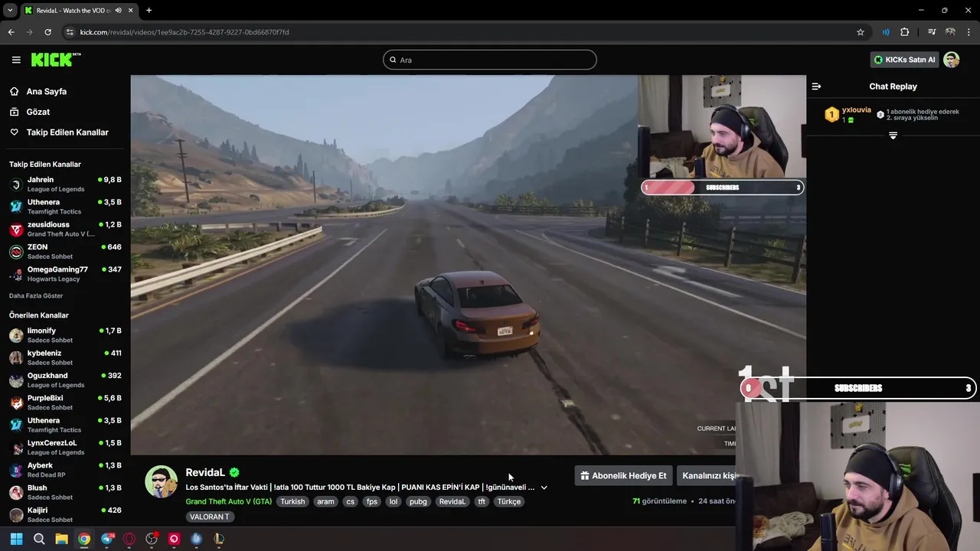The width and height of the screenshot is (980, 551).
Task: Select the pubg tag
Action: pyautogui.click(x=418, y=501)
